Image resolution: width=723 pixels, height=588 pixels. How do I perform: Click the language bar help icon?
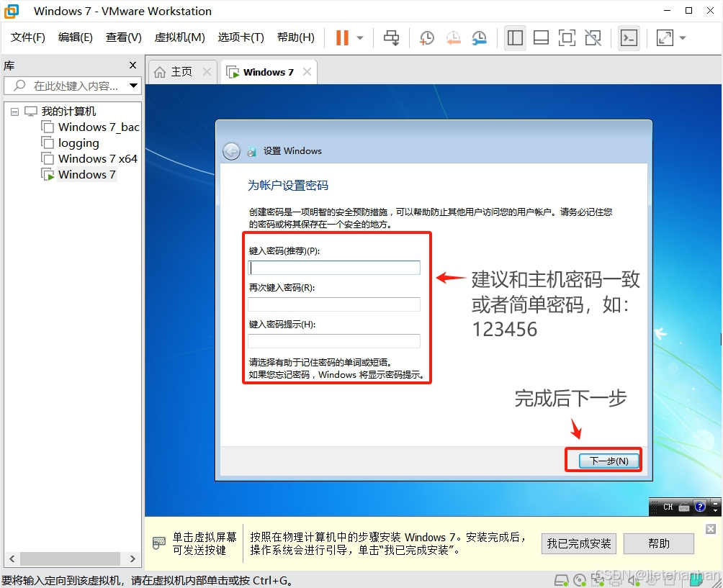(700, 507)
